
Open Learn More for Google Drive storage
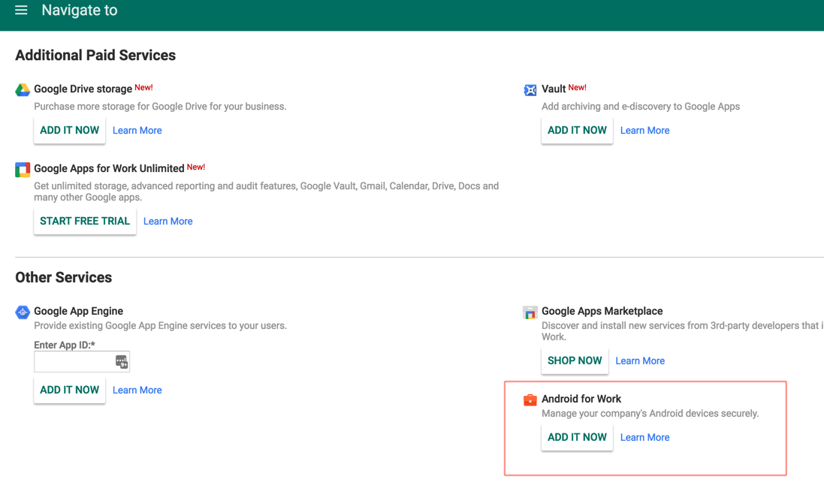click(x=137, y=131)
